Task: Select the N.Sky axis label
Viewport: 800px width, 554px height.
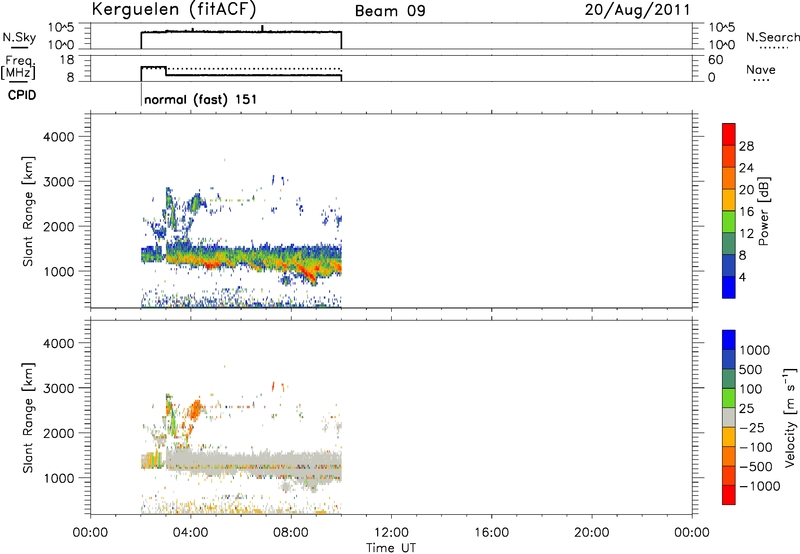Action: coord(19,37)
